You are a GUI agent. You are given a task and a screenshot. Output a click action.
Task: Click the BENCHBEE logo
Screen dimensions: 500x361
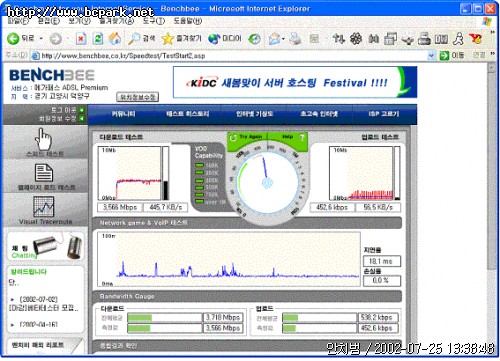pyautogui.click(x=52, y=75)
